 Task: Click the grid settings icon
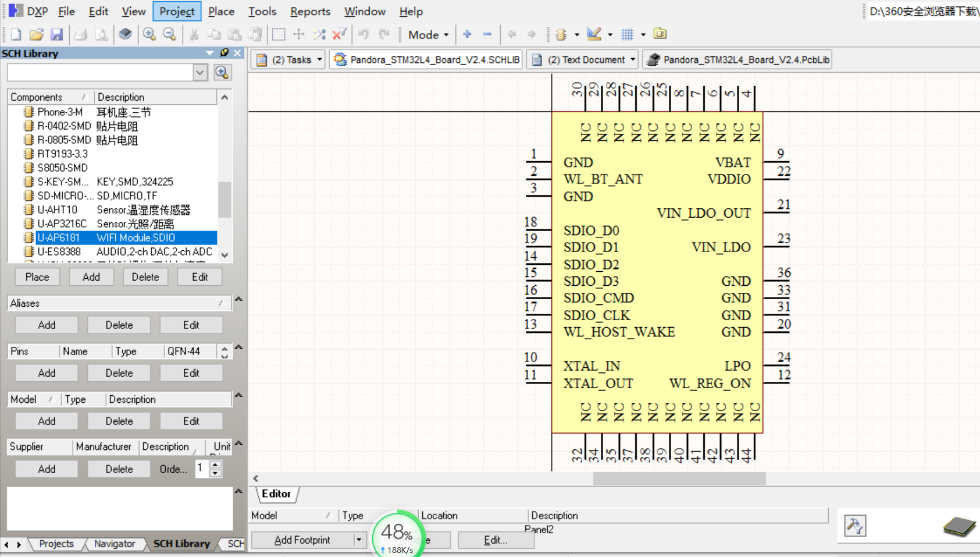click(x=627, y=34)
